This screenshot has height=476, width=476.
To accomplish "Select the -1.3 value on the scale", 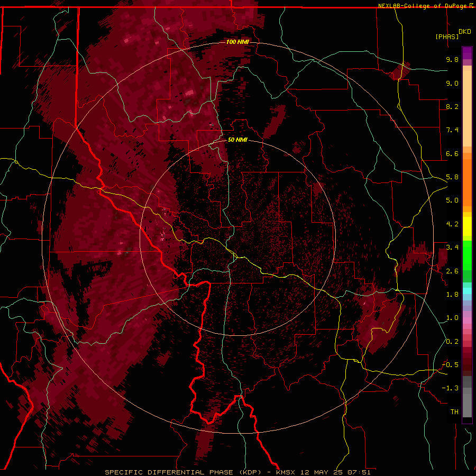I will [x=450, y=388].
